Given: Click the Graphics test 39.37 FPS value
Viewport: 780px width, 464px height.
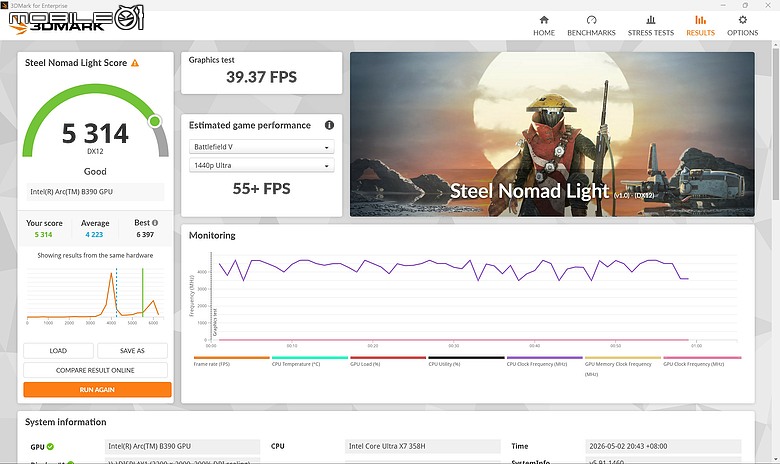Looking at the screenshot, I should (x=261, y=77).
